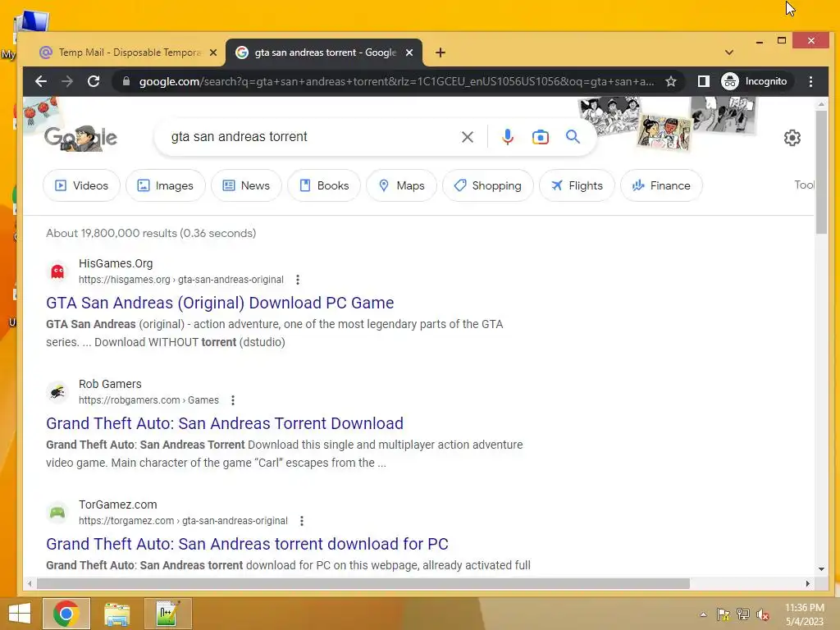Close the Temp Mail tab
This screenshot has width=840, height=630.
click(213, 52)
